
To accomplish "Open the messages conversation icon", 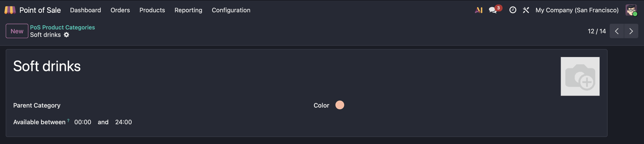I will click(x=493, y=10).
